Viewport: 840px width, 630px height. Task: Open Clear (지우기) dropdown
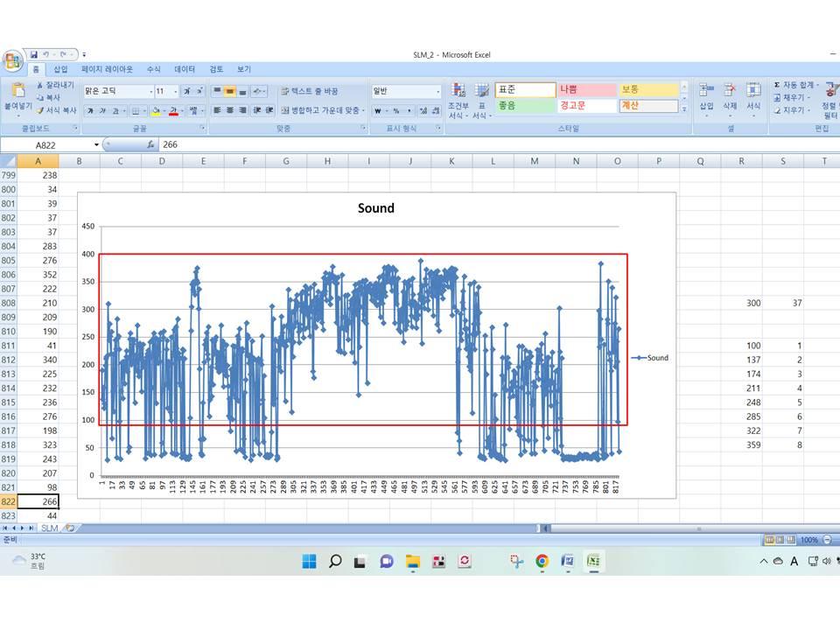[x=808, y=110]
